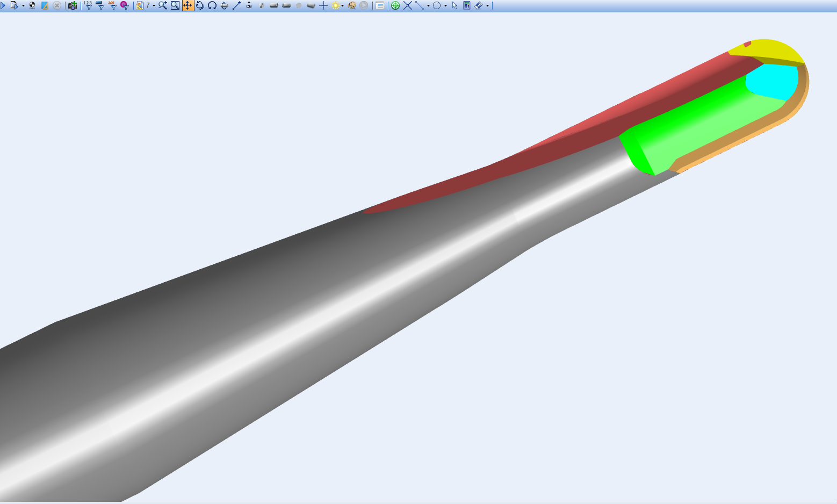
Task: Open the color palette icon
Action: [352, 5]
